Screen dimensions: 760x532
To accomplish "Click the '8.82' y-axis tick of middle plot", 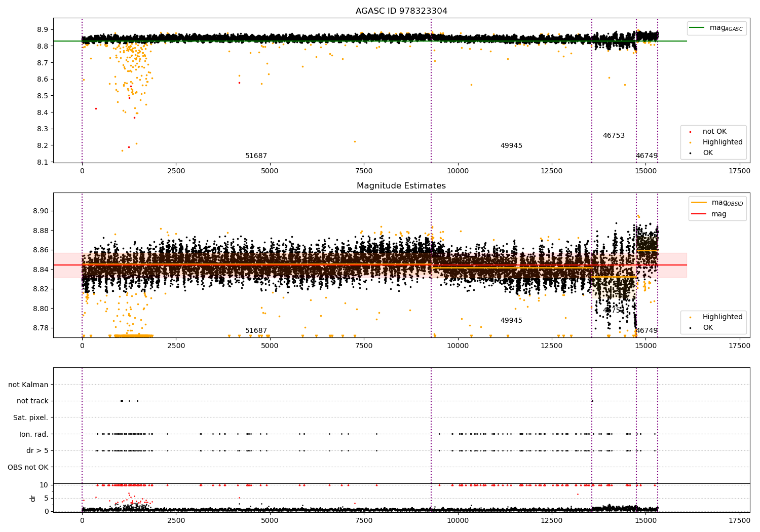I will pos(41,289).
